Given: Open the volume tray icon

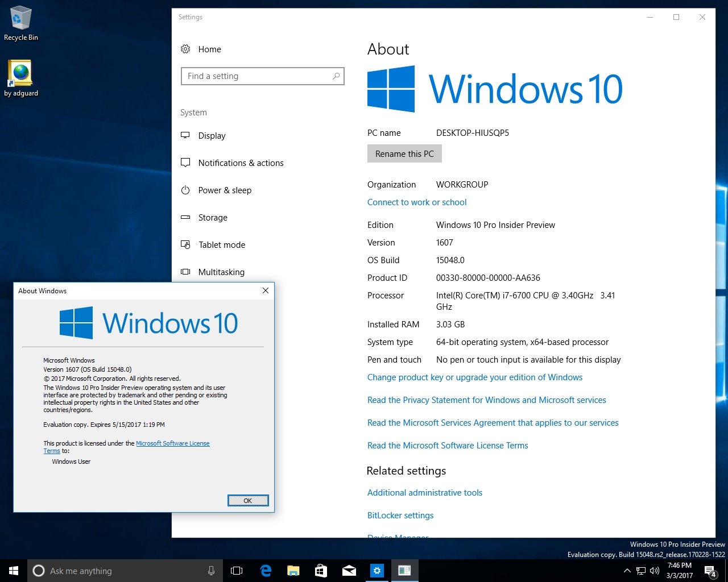Looking at the screenshot, I should point(655,571).
